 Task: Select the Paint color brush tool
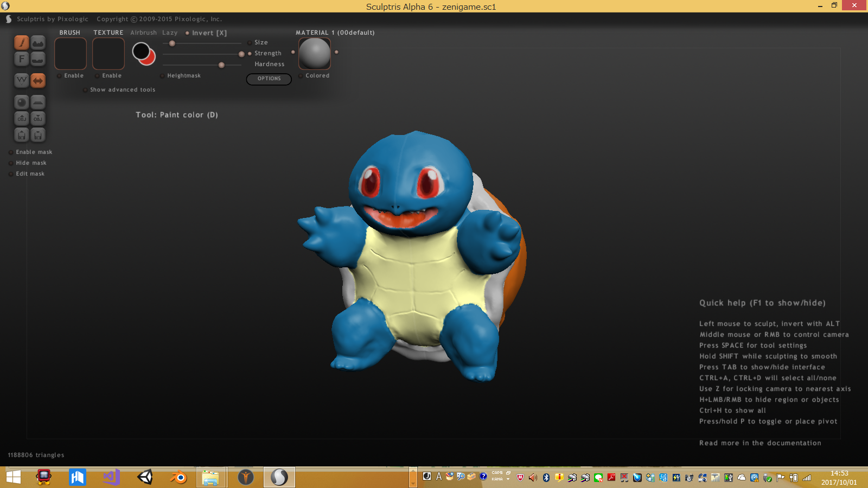click(x=21, y=42)
